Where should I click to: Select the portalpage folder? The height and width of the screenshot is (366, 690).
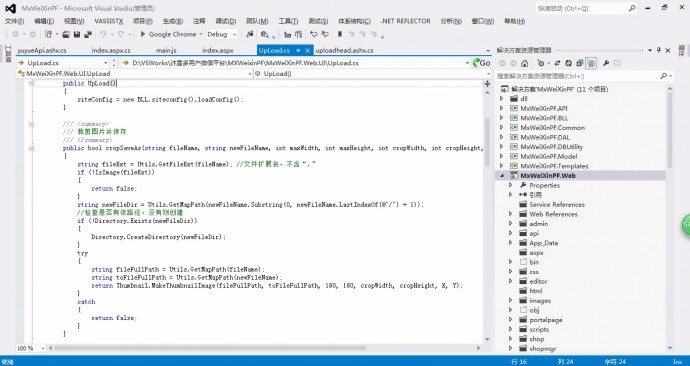tap(546, 320)
